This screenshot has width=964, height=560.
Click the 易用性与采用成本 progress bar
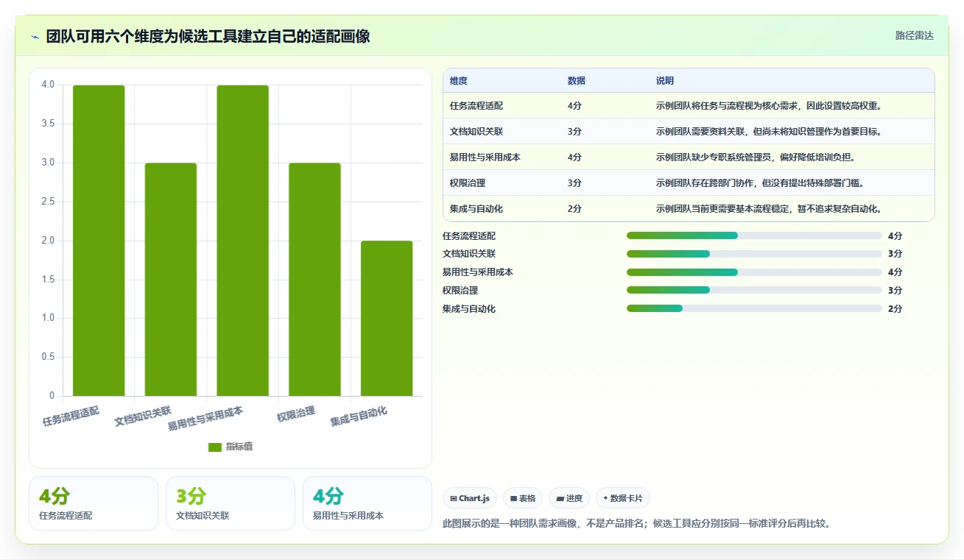click(x=754, y=272)
